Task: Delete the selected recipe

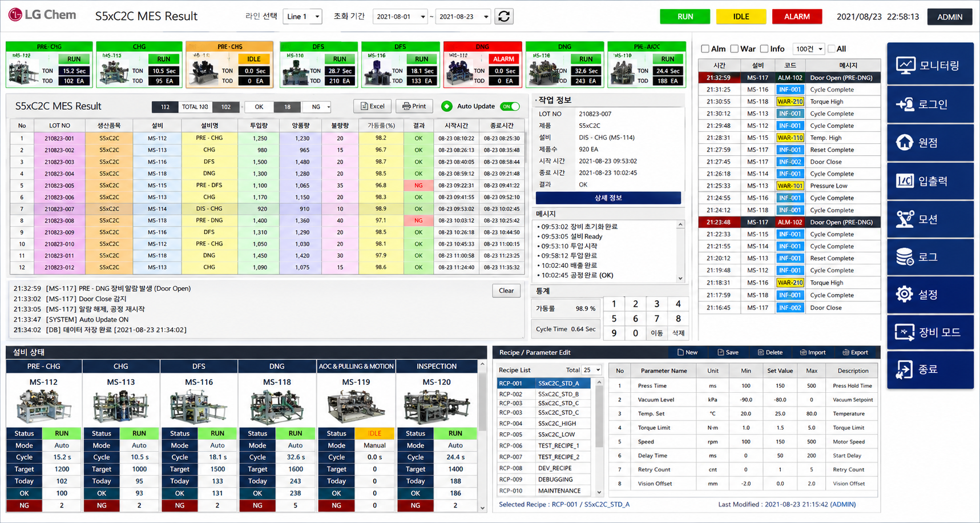Action: point(770,352)
